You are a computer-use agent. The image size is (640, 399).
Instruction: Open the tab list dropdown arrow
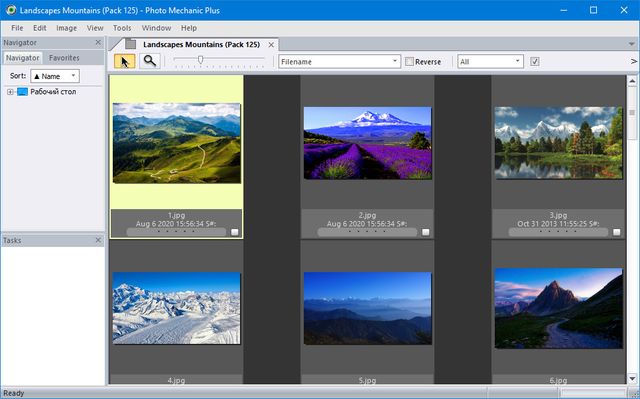tap(631, 44)
